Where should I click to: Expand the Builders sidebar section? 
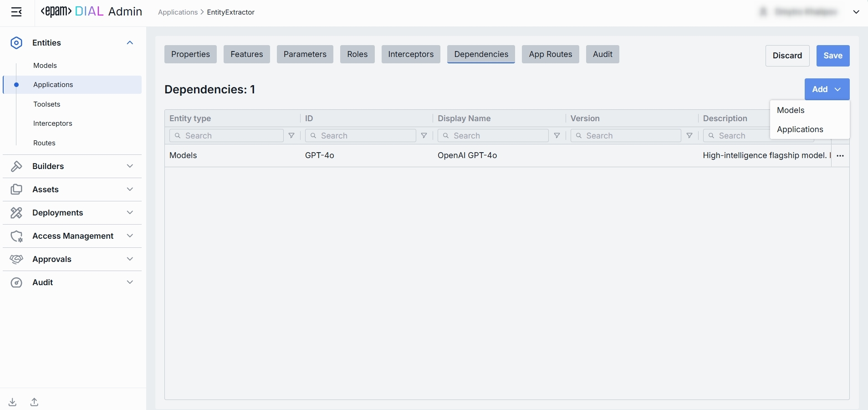pyautogui.click(x=130, y=166)
